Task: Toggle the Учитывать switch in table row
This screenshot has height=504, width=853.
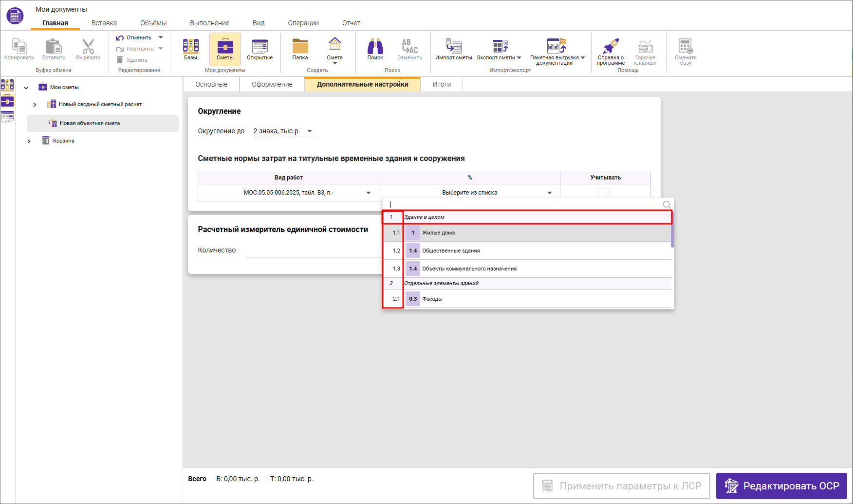Action: tap(605, 192)
